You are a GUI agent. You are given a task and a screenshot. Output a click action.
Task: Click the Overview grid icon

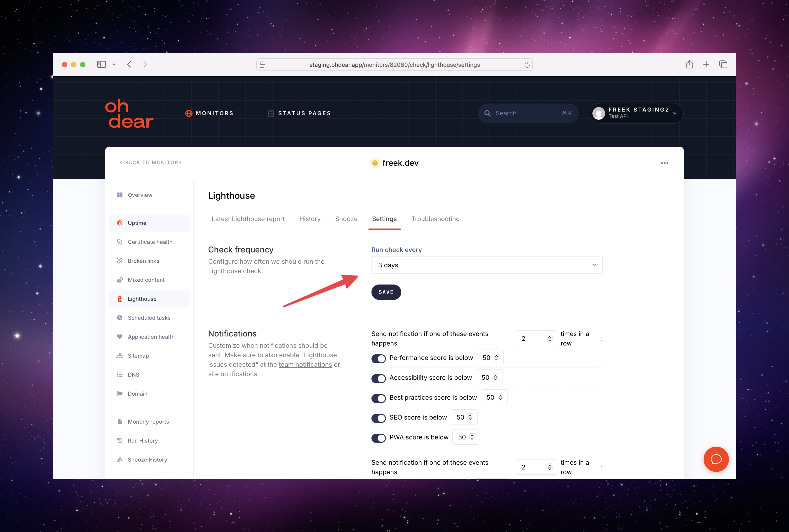[120, 195]
